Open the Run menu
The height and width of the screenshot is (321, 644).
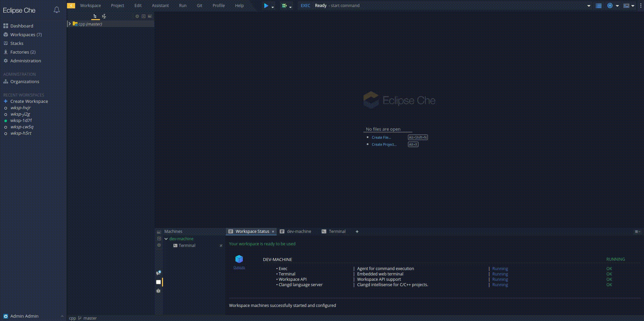[183, 6]
